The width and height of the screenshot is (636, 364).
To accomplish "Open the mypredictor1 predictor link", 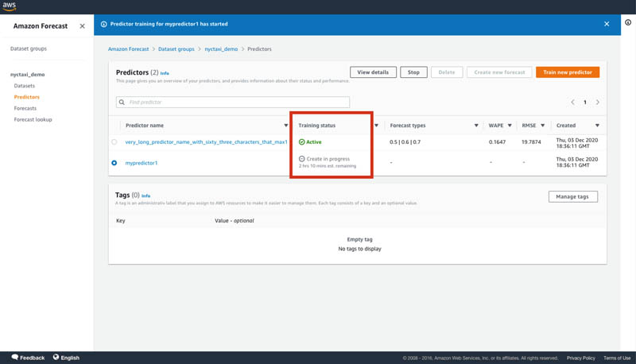I will pyautogui.click(x=142, y=163).
